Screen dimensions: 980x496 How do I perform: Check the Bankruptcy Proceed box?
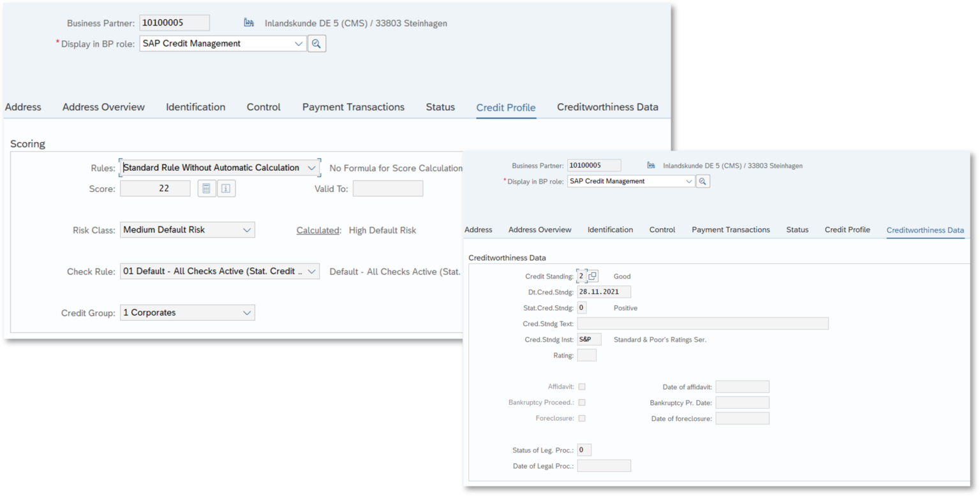coord(583,402)
